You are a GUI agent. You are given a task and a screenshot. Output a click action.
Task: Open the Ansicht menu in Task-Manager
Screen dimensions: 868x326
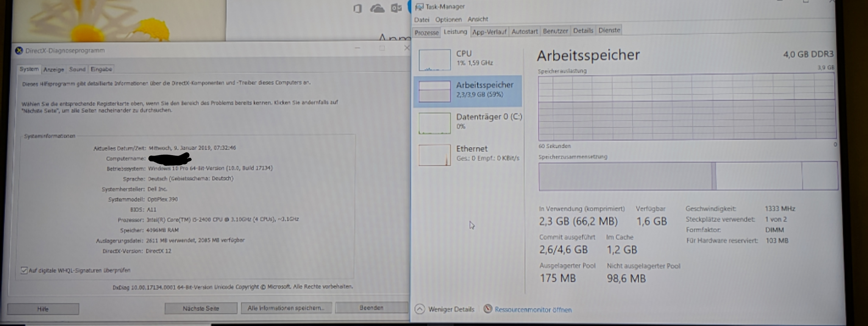tap(478, 19)
